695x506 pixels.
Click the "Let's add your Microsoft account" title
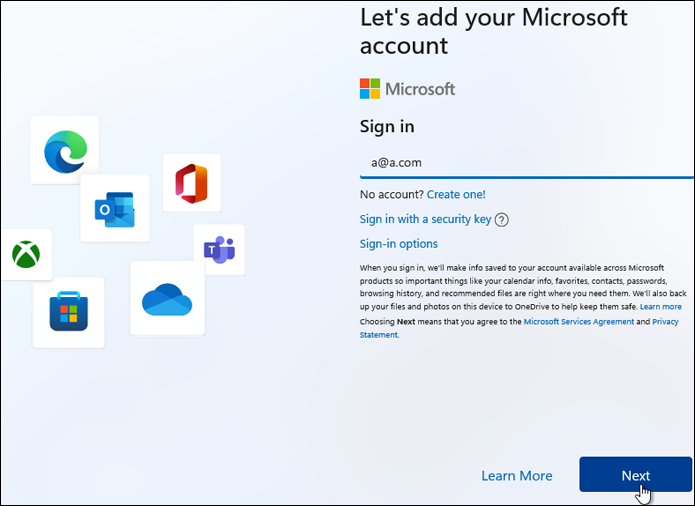point(493,31)
